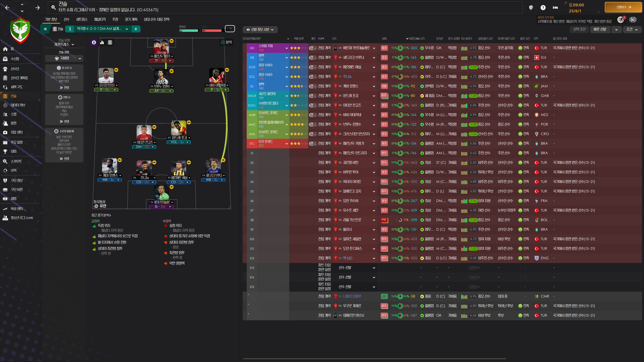
Task: Click the green 친숙도 familiarity bar
Action: coord(189,31)
